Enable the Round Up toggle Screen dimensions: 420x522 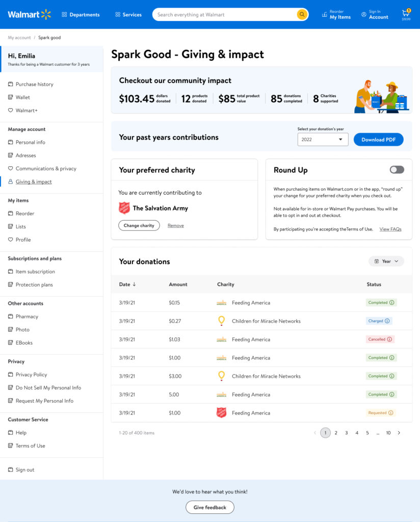pyautogui.click(x=397, y=170)
